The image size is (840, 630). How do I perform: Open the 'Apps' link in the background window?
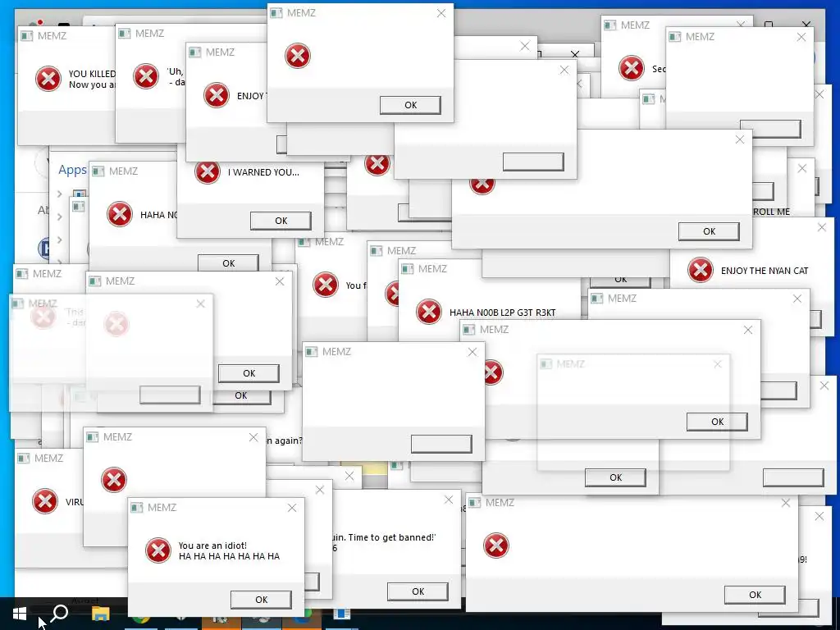(x=72, y=171)
